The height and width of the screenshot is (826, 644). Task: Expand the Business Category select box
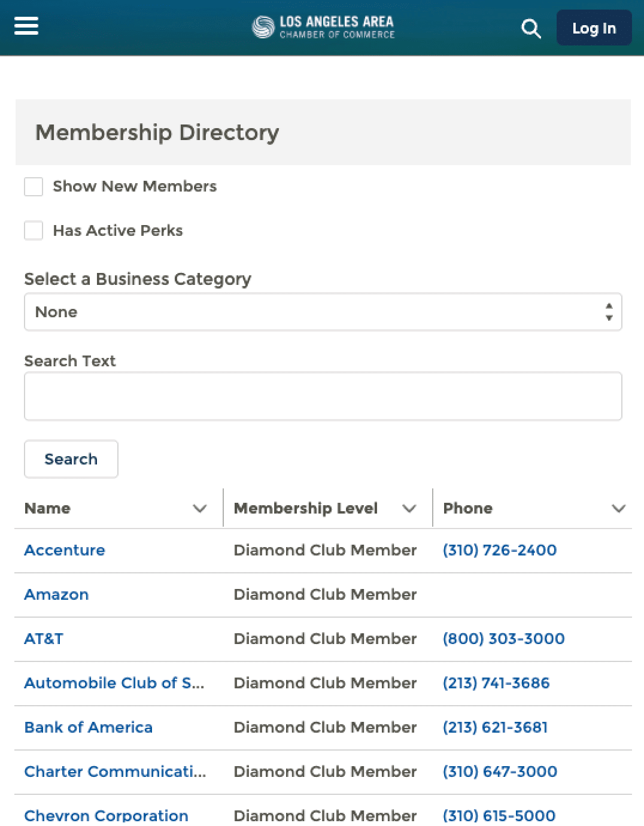[x=323, y=312]
